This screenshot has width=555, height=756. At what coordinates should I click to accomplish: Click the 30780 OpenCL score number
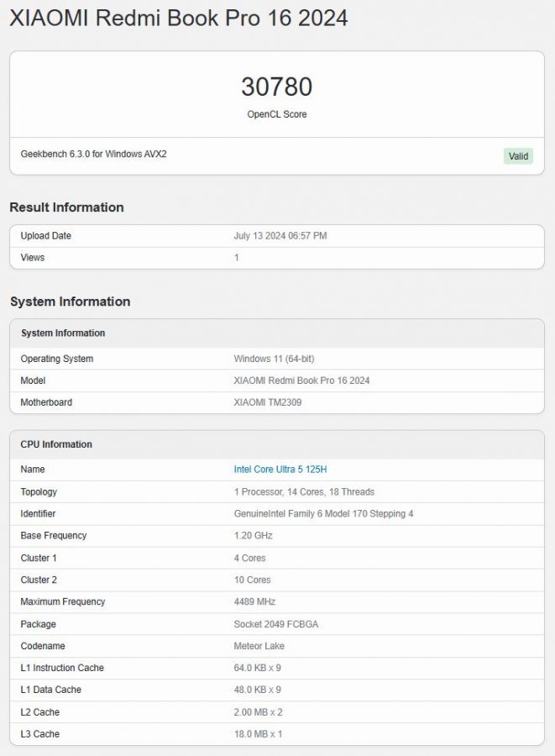coord(277,87)
